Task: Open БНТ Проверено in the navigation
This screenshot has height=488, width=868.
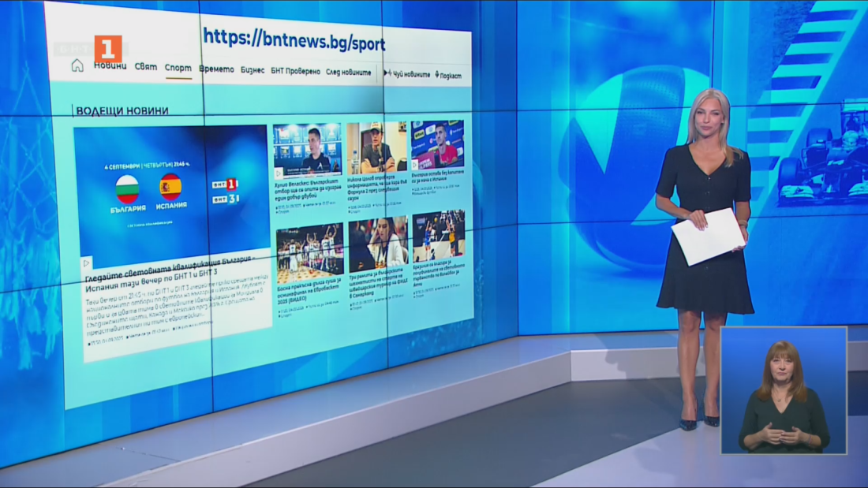Action: pyautogui.click(x=296, y=71)
